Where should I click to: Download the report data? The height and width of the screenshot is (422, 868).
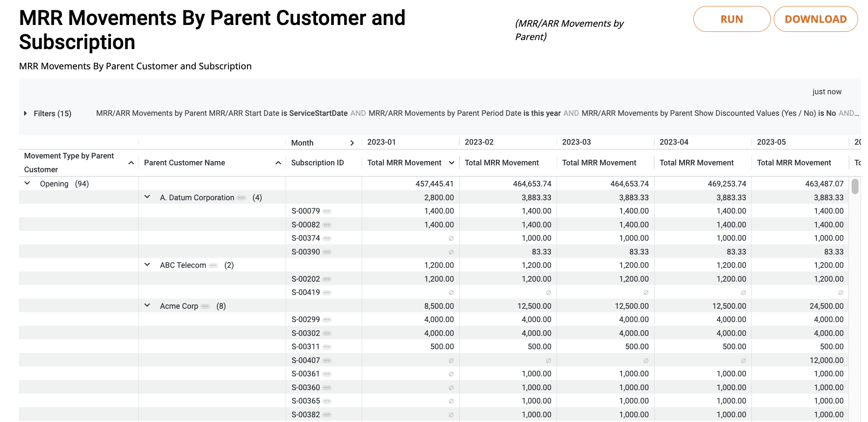click(816, 19)
